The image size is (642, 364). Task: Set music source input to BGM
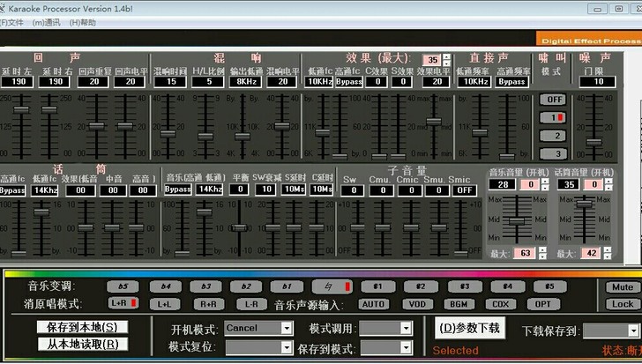(459, 304)
